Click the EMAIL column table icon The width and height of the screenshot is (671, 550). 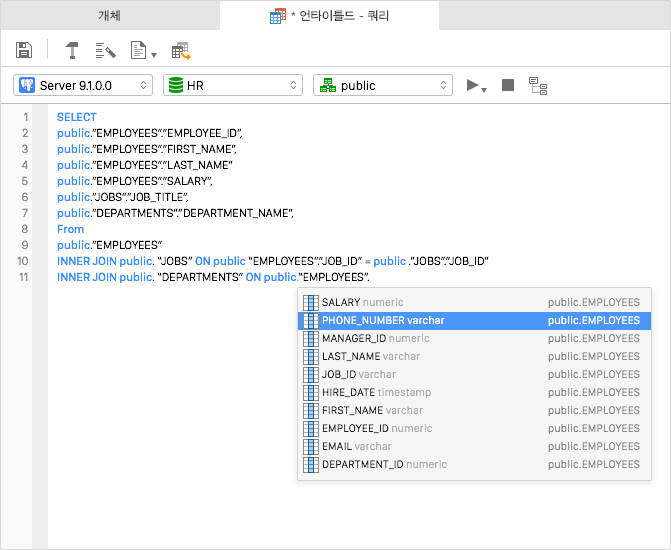(x=310, y=446)
